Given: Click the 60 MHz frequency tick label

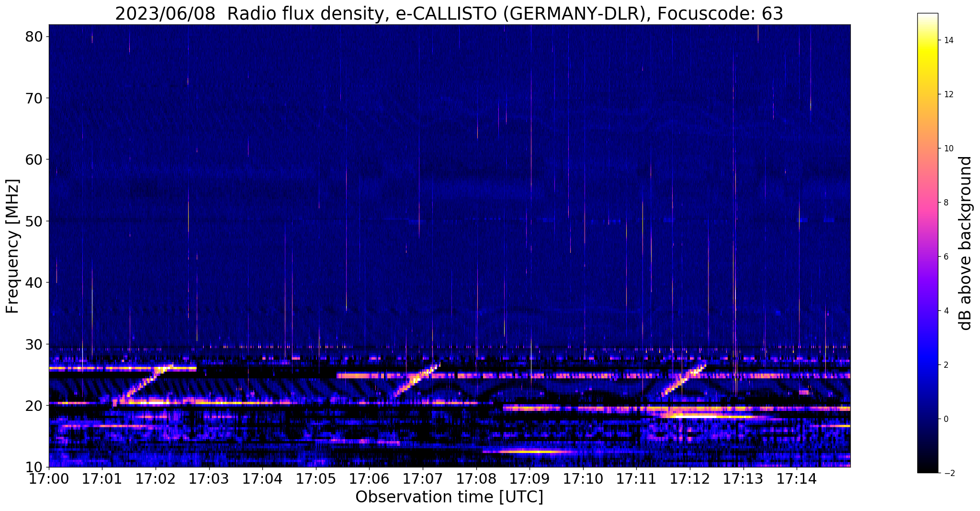Looking at the screenshot, I should coord(34,159).
